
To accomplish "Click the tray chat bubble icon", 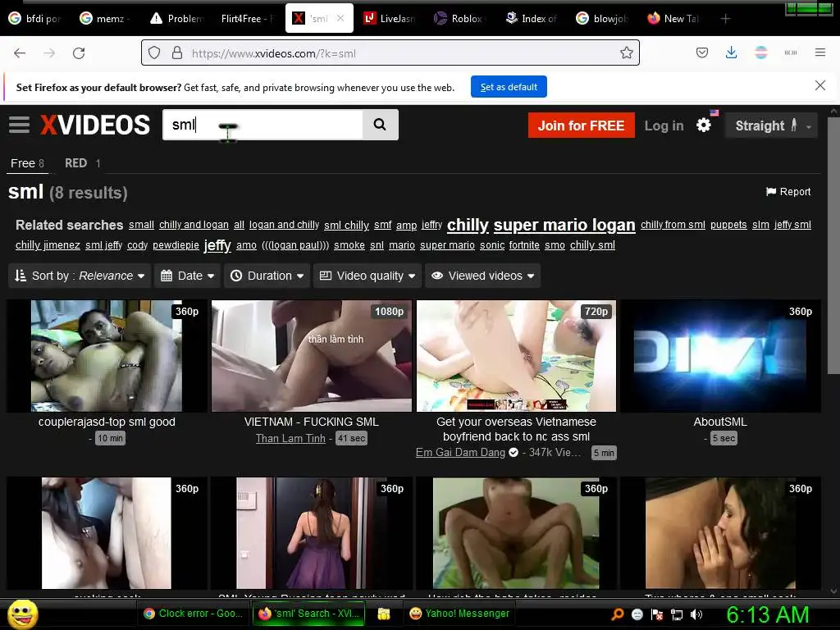I will (x=637, y=614).
